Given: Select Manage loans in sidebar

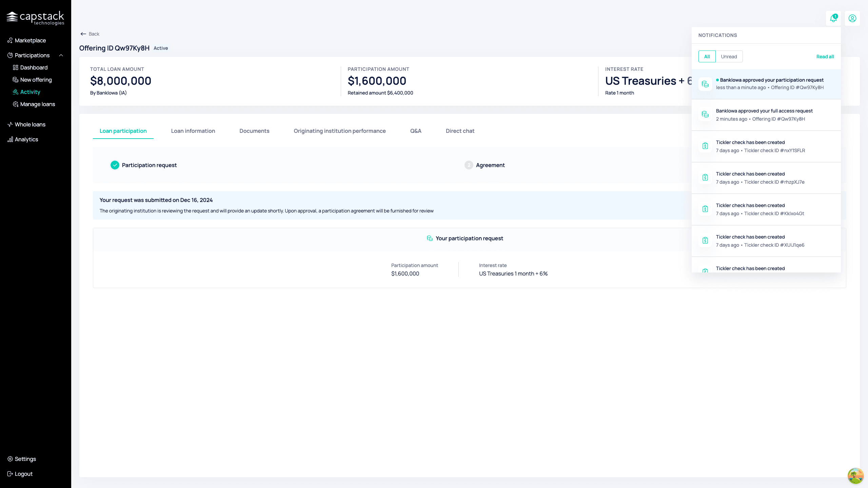Looking at the screenshot, I should pyautogui.click(x=38, y=104).
